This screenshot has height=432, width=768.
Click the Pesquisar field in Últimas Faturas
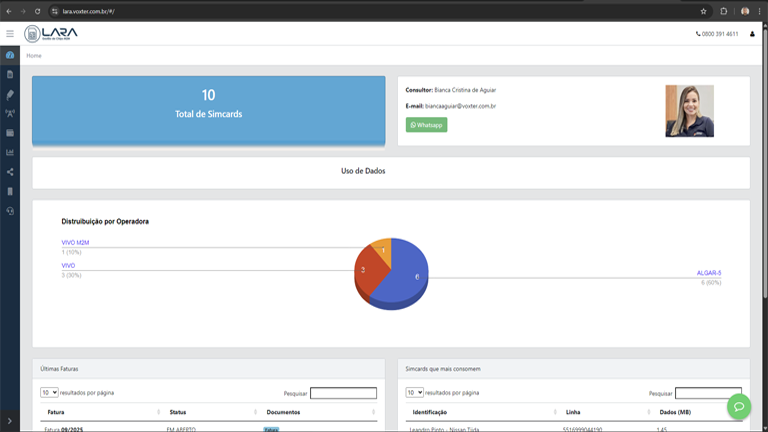[x=343, y=393]
